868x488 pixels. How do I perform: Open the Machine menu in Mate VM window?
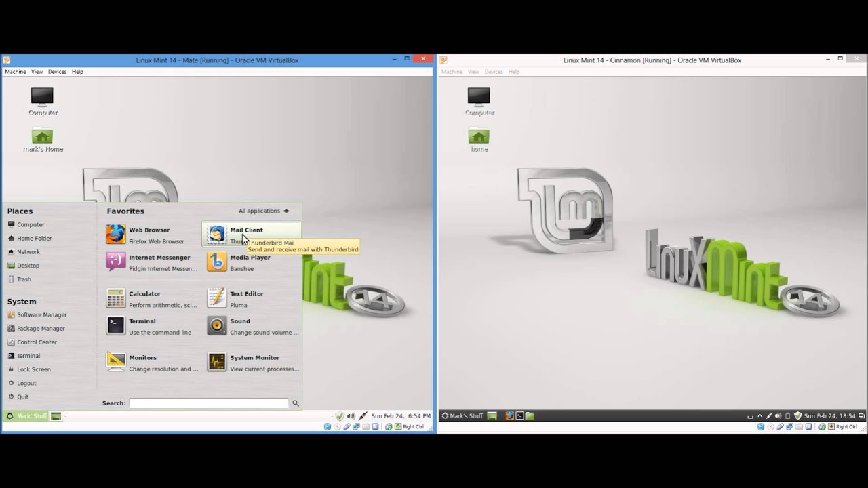(15, 72)
